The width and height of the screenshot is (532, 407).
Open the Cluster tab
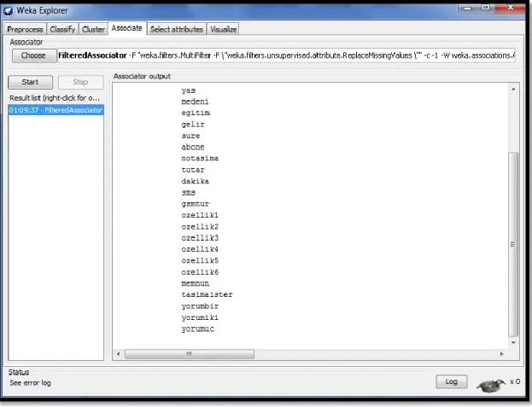tap(93, 30)
